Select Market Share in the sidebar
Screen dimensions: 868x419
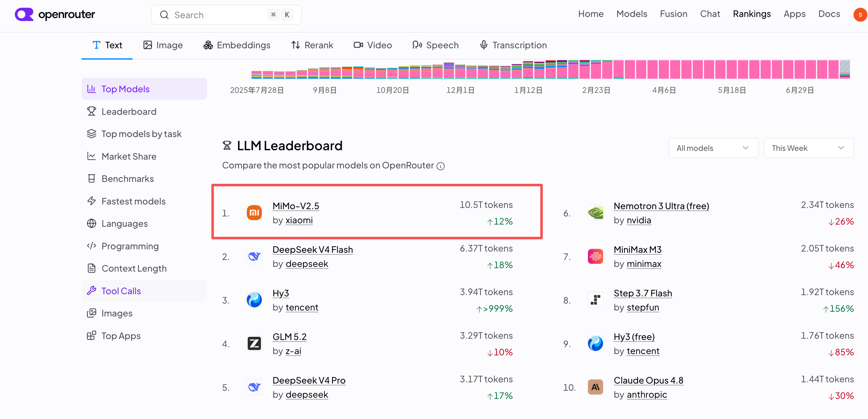144,156
